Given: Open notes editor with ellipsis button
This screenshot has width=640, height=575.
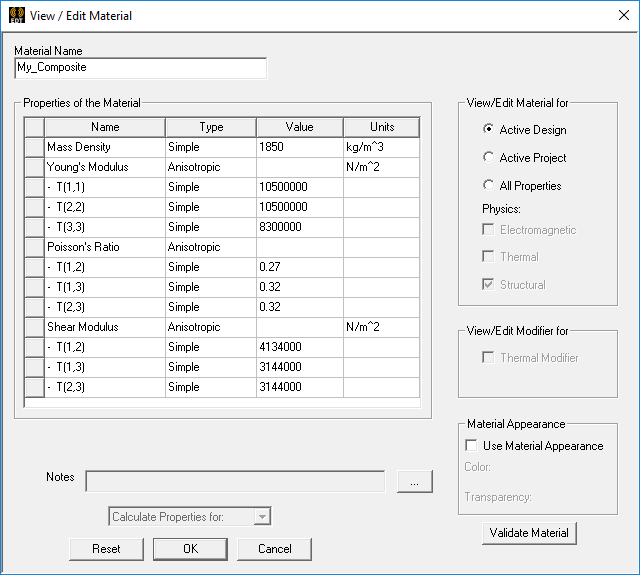Looking at the screenshot, I should pos(414,482).
